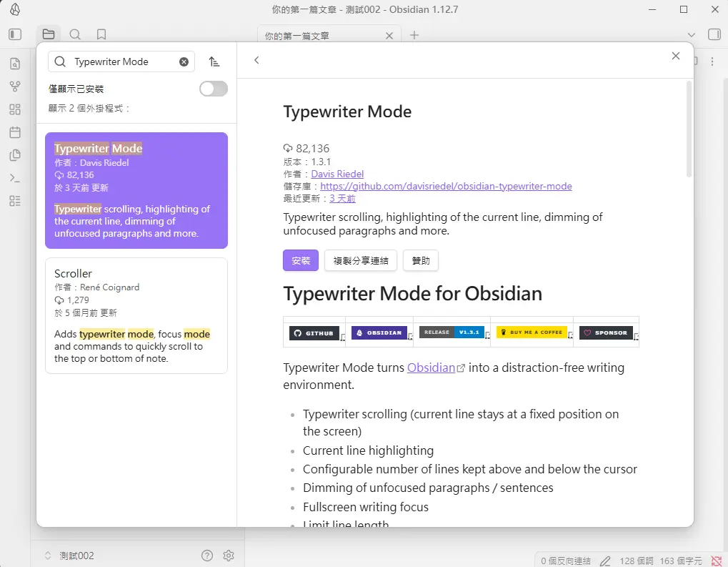Open the settings gear icon
The width and height of the screenshot is (728, 567).
coord(229,556)
